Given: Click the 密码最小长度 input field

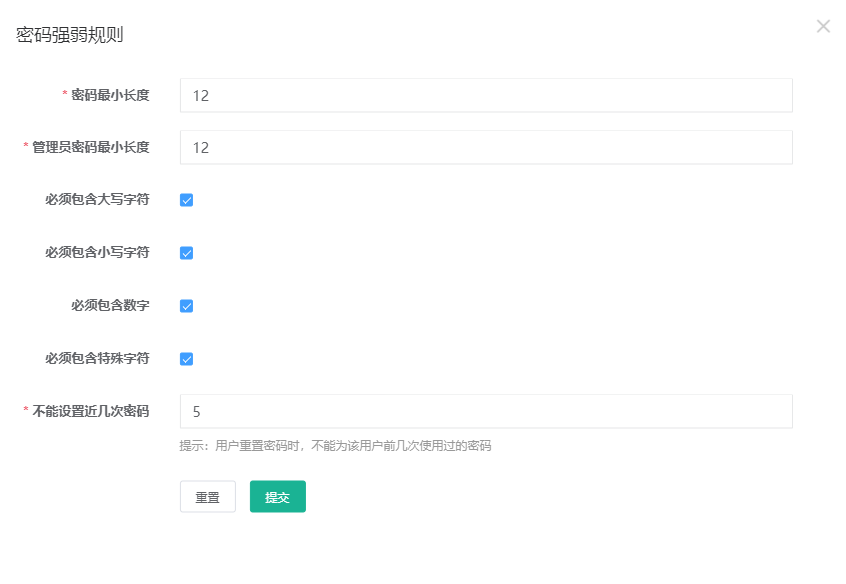Looking at the screenshot, I should (485, 95).
